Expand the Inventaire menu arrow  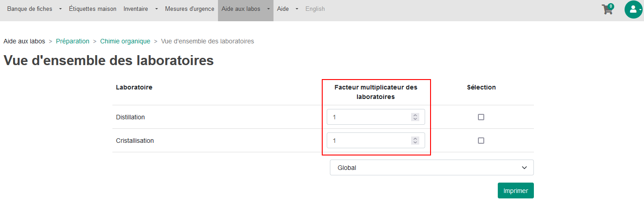click(156, 9)
